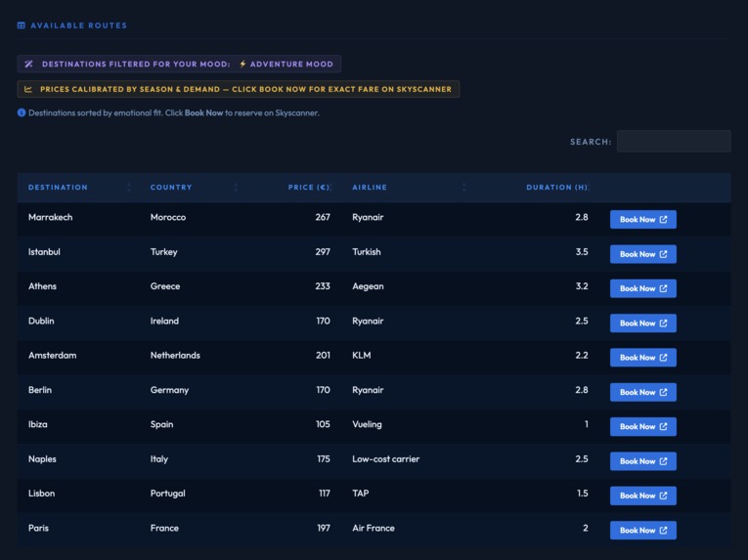Screen dimensions: 748x560
Task: Click the Available Routes heading
Action: (x=79, y=25)
